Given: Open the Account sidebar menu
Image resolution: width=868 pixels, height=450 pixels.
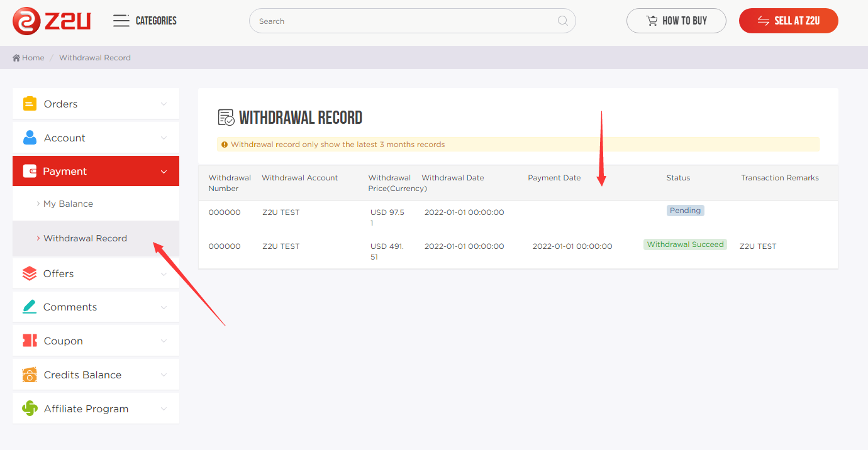Looking at the screenshot, I should (x=96, y=138).
